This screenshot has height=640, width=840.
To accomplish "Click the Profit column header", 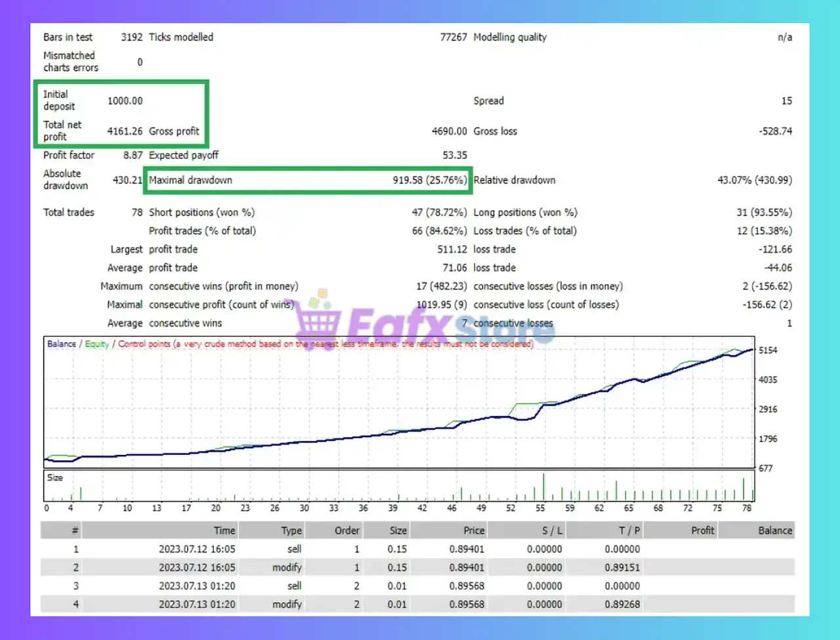I will 702,530.
